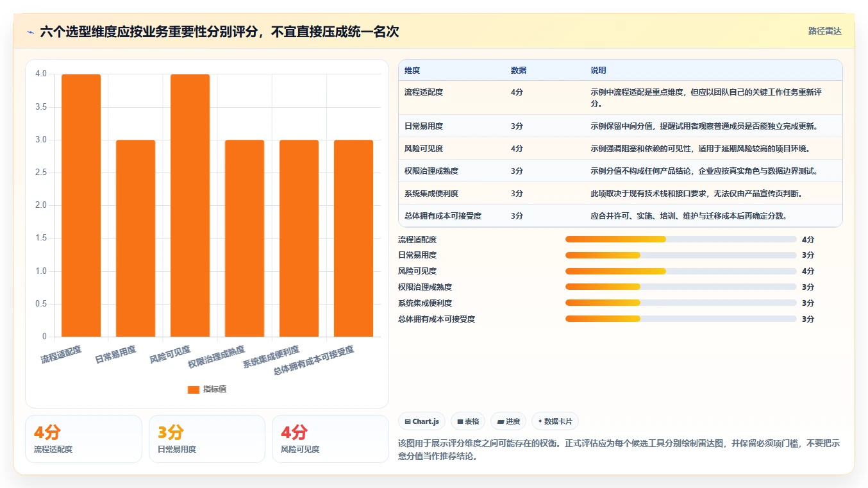Click the 2.5 y-axis label
This screenshot has width=868, height=488.
click(x=41, y=172)
